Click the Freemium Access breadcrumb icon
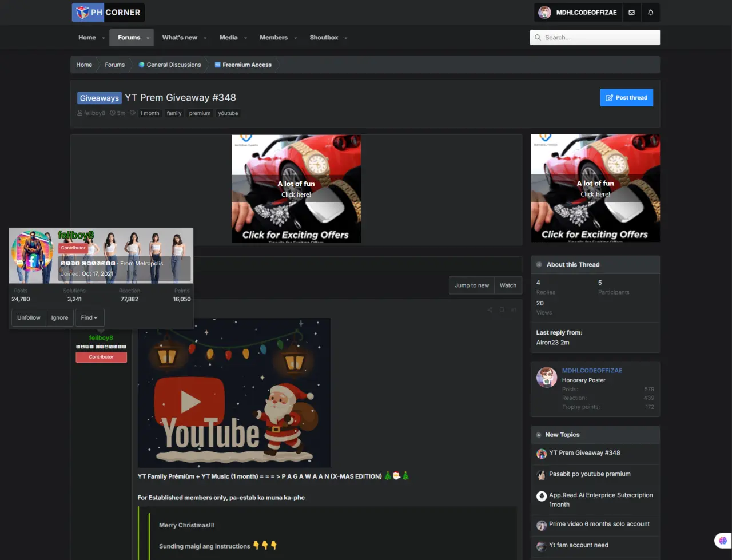 (217, 65)
